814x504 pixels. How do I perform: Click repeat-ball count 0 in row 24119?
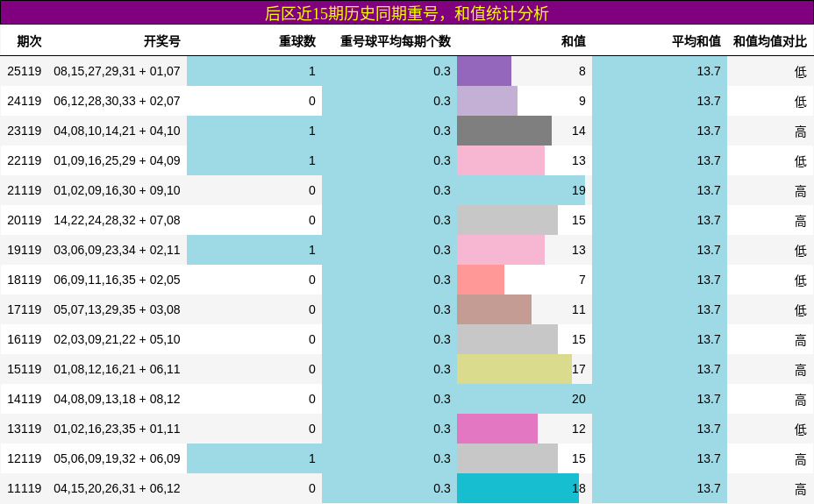(312, 101)
